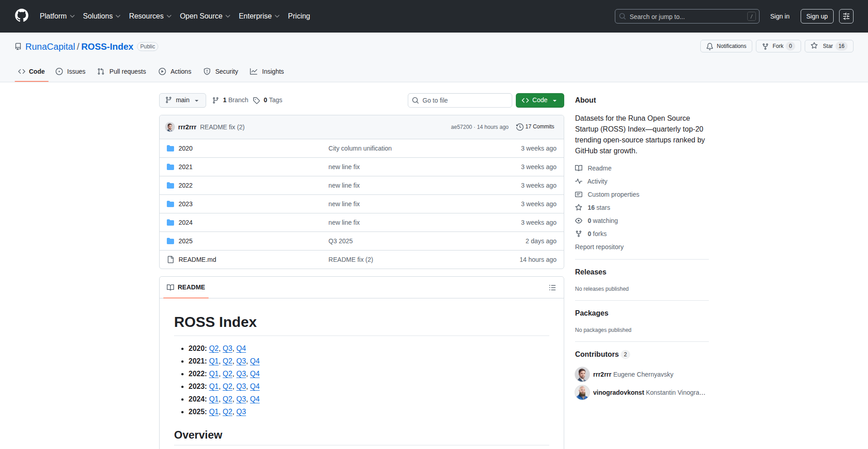Screen dimensions: 868x449
Task: Fork the ROSS-Index repository
Action: click(778, 46)
